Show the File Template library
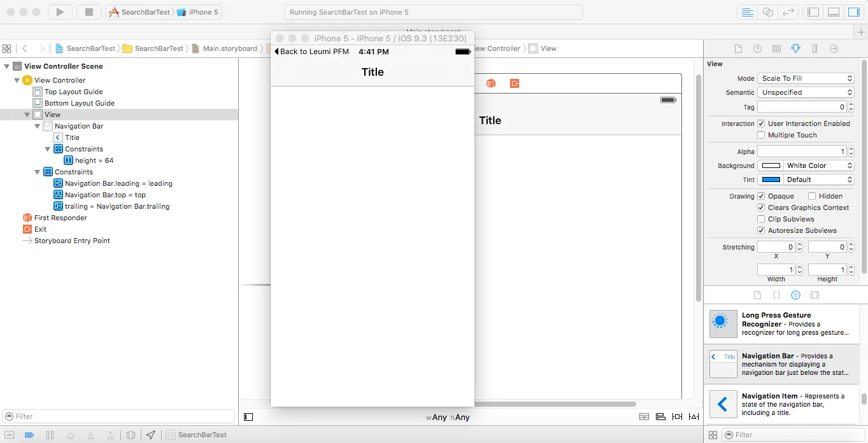Viewport: 868px width, 443px height. click(x=757, y=295)
